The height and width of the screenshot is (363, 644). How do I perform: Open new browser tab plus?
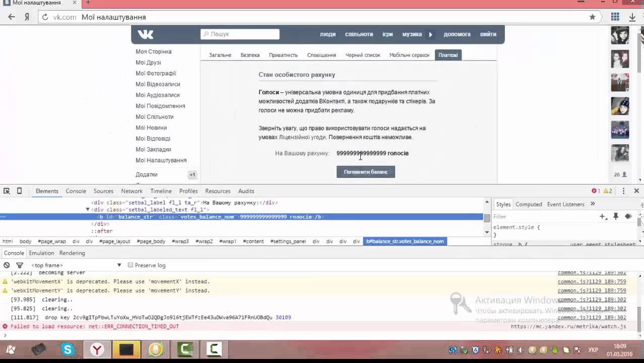[88, 3]
